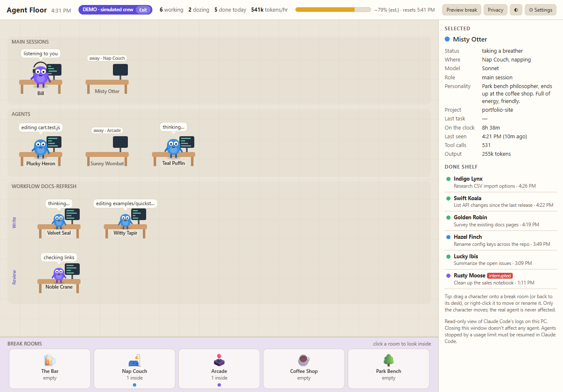The image size is (563, 392).
Task: Open the Coffee Shop break room
Action: pos(304,369)
